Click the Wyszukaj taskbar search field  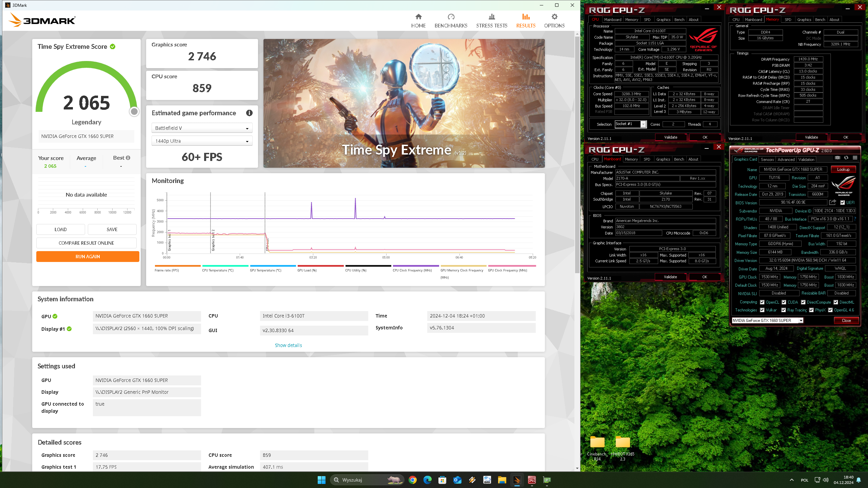coord(367,480)
